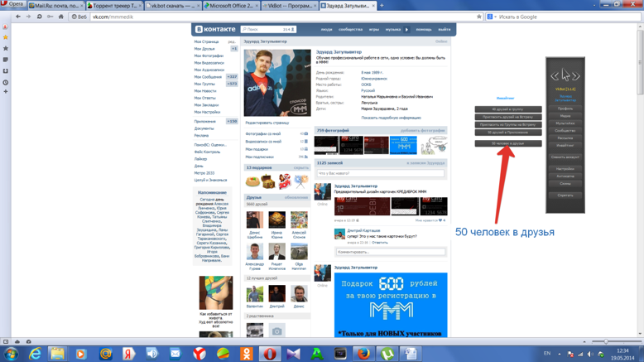Launch Internet Explorer from taskbar
Image resolution: width=644 pixels, height=362 pixels.
pyautogui.click(x=35, y=354)
